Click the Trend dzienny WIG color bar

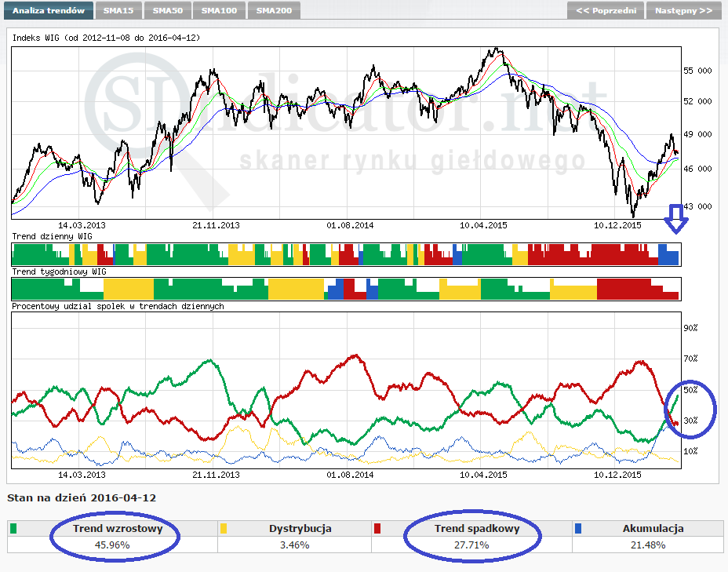coord(345,254)
